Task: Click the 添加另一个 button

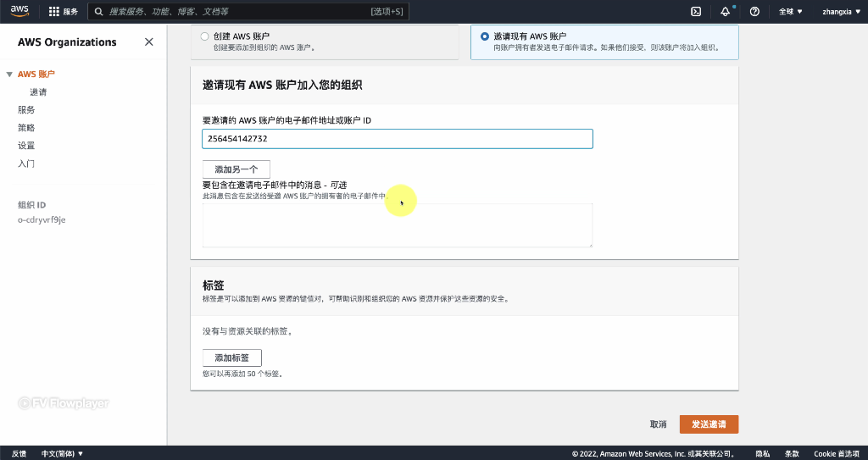Action: click(236, 169)
